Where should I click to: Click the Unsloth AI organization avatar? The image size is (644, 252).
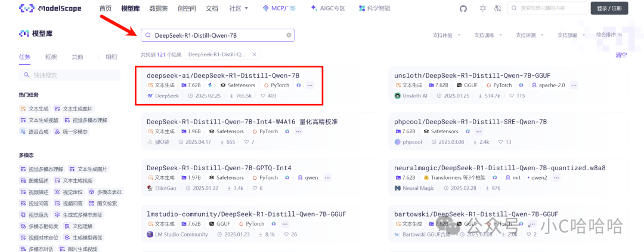[x=397, y=96]
